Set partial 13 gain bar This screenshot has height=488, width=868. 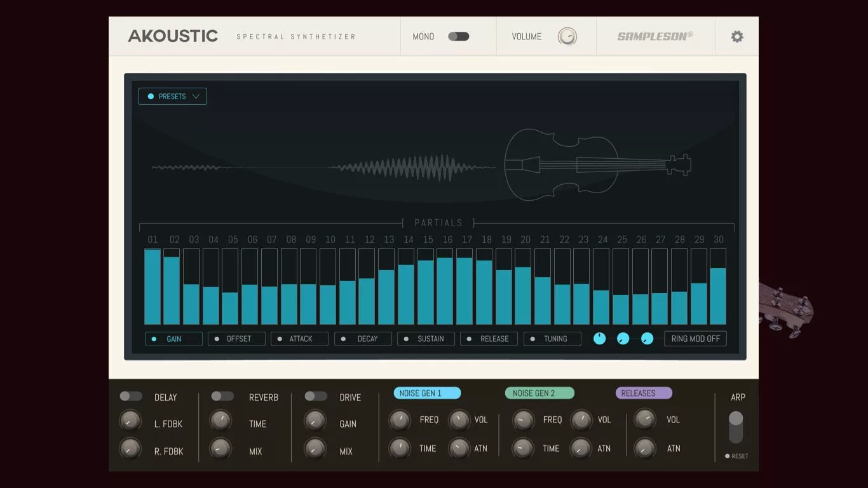click(386, 287)
